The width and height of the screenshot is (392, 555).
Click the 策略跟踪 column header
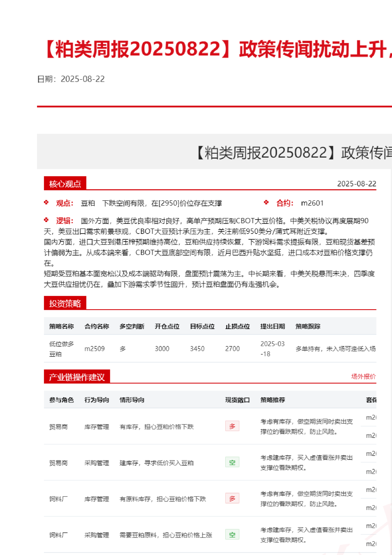308,326
